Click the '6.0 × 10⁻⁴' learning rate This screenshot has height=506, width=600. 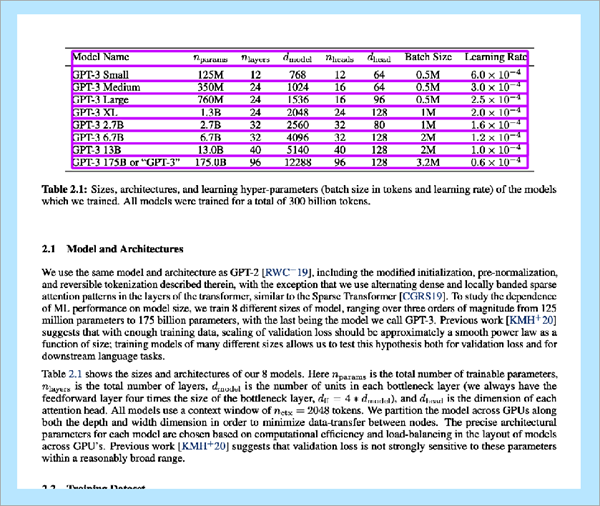coord(496,74)
